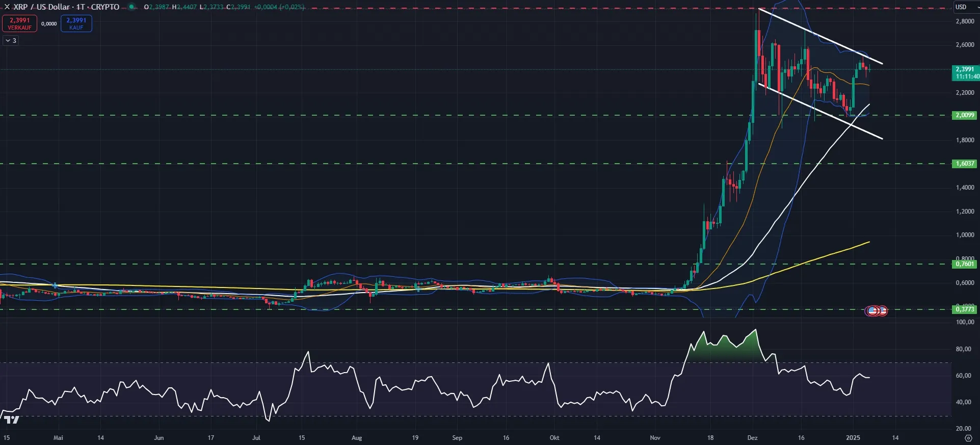Screen dimensions: 980x445
Task: Click 2,6000 on the price axis
Action: [965, 45]
